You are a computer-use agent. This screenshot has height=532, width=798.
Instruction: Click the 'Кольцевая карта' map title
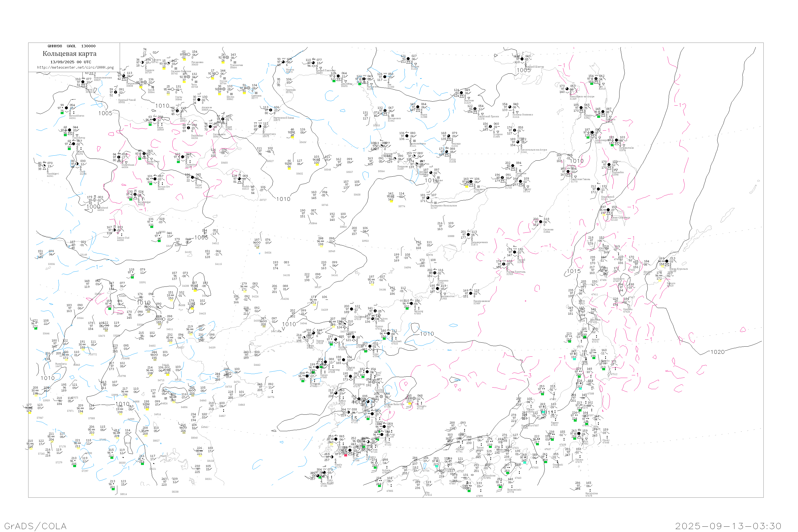69,54
